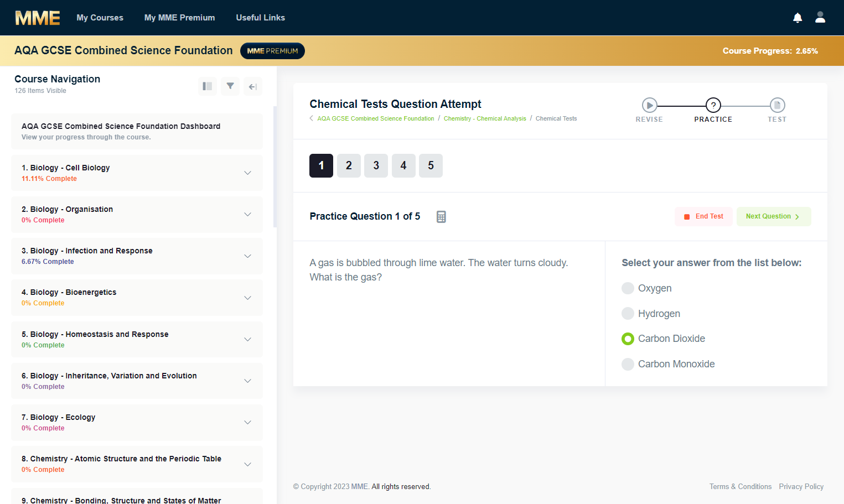Open AQA GCSE Combined Science Foundation breadcrumb

click(x=375, y=118)
